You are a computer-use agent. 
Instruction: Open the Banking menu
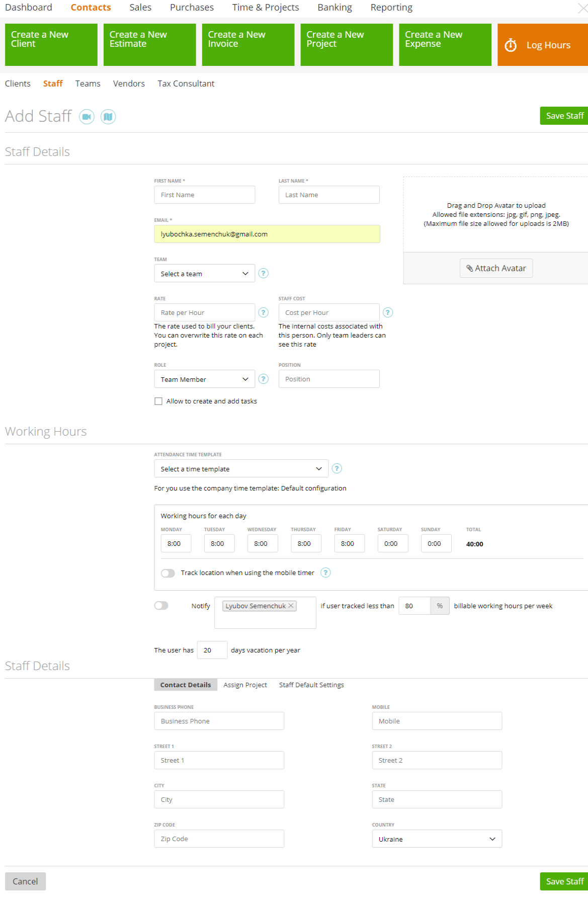tap(334, 8)
